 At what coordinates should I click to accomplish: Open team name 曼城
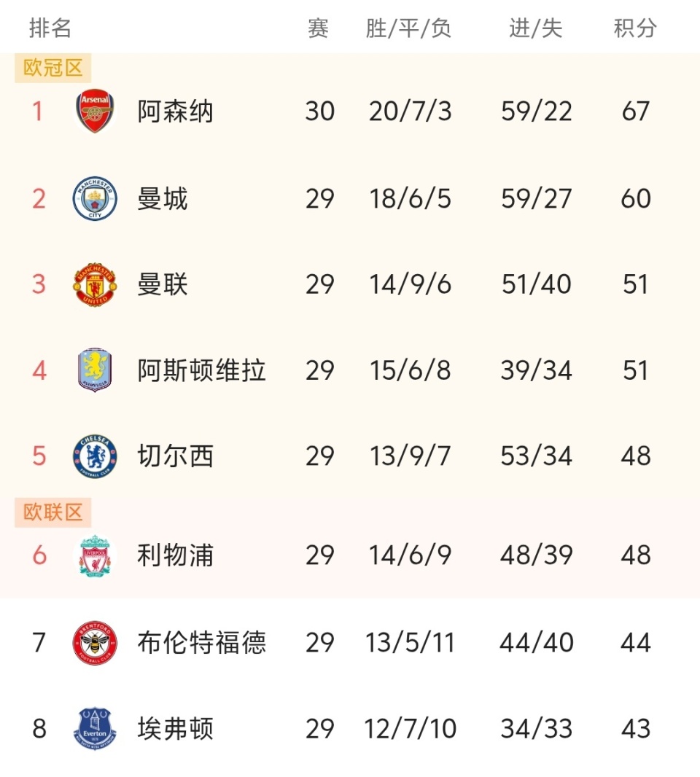[x=163, y=198]
